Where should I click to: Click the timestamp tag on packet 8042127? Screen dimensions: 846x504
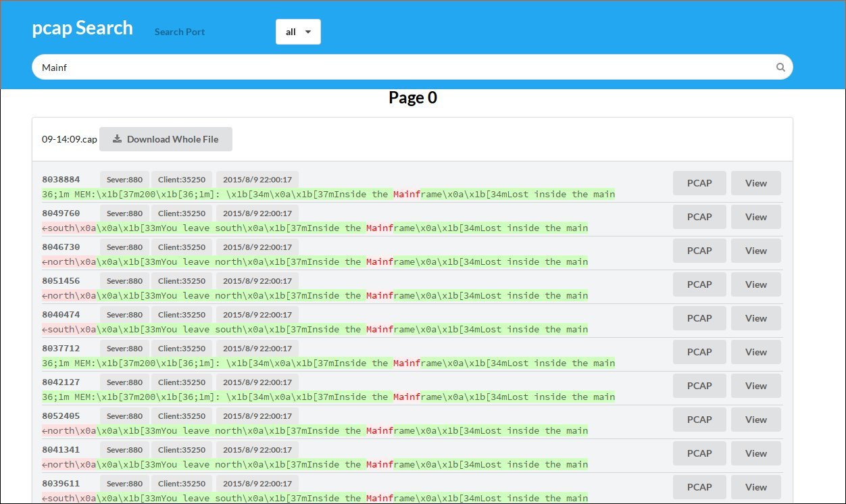click(x=257, y=382)
